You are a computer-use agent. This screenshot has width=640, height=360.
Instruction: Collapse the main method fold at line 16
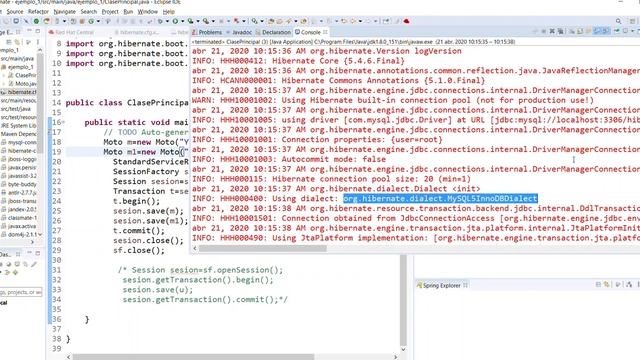pyautogui.click(x=64, y=122)
